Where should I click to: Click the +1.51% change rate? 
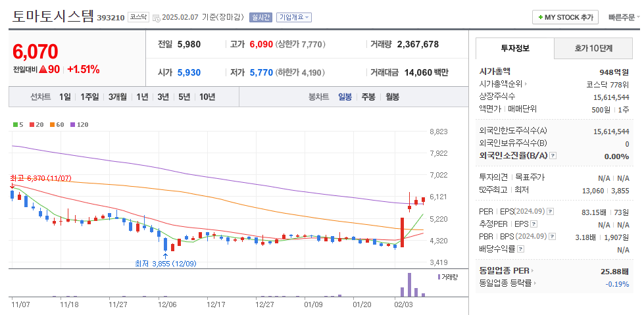click(x=84, y=70)
